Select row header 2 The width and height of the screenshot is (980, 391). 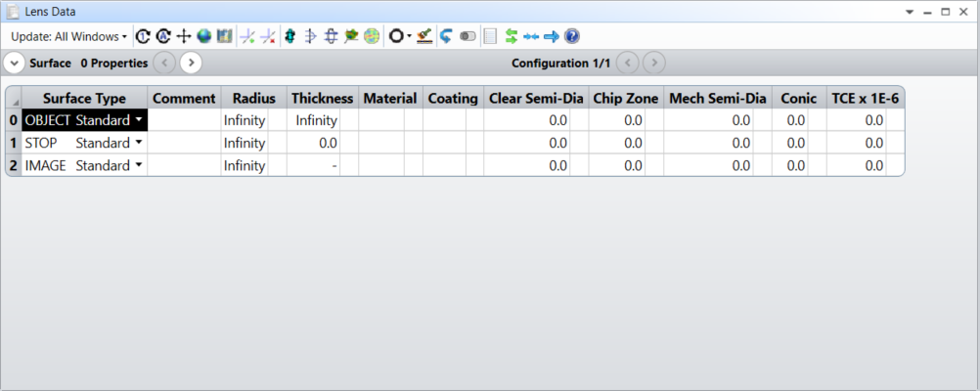(14, 165)
